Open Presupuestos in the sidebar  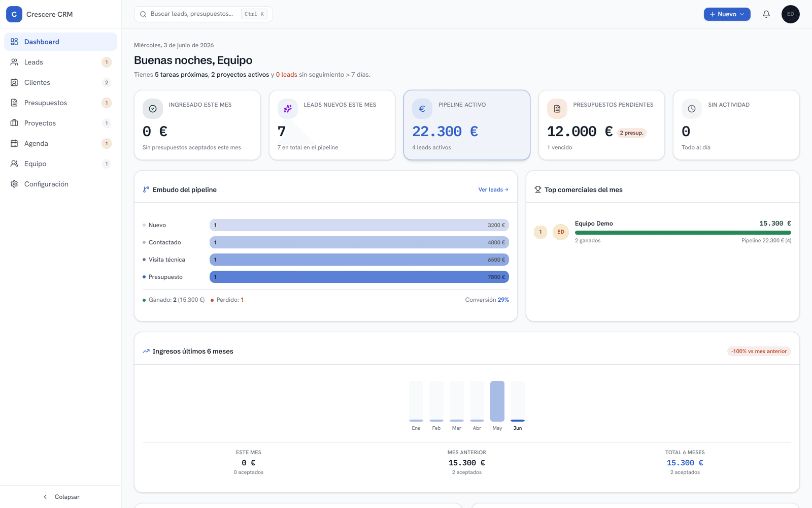click(60, 103)
